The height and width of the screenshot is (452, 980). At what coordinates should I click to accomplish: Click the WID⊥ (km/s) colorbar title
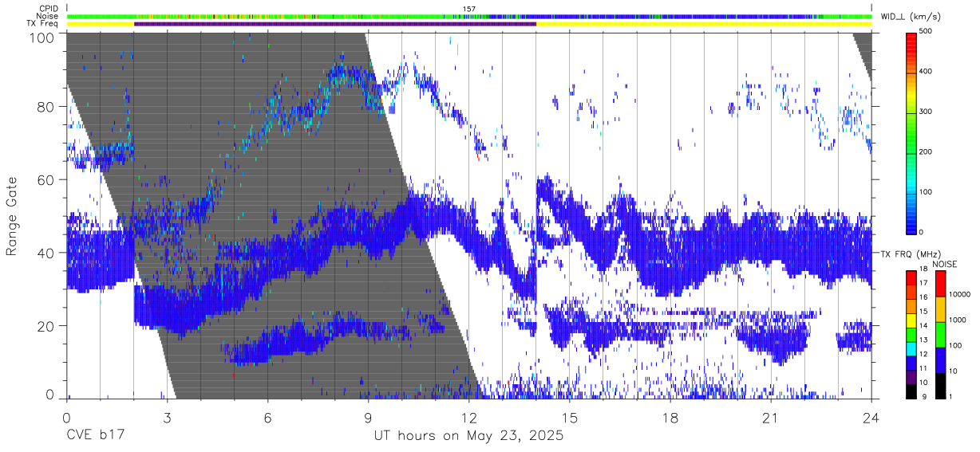pos(911,17)
